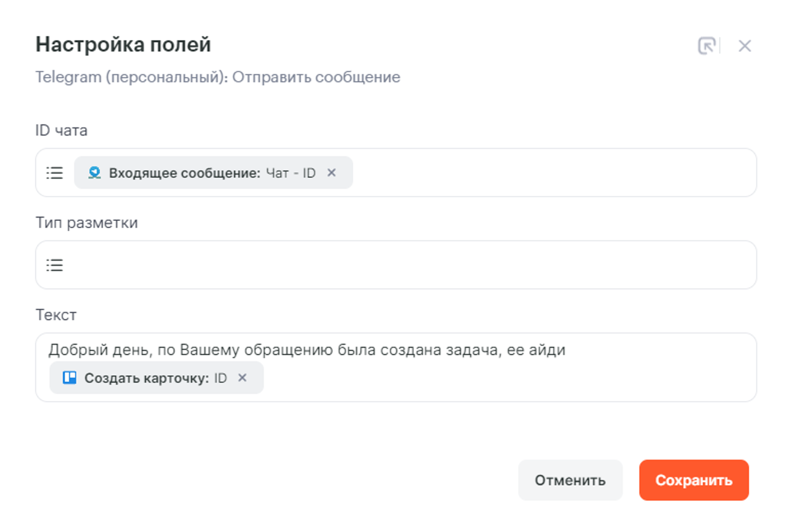Click the Тип разметки label
This screenshot has height=532, width=797.
pyautogui.click(x=86, y=223)
